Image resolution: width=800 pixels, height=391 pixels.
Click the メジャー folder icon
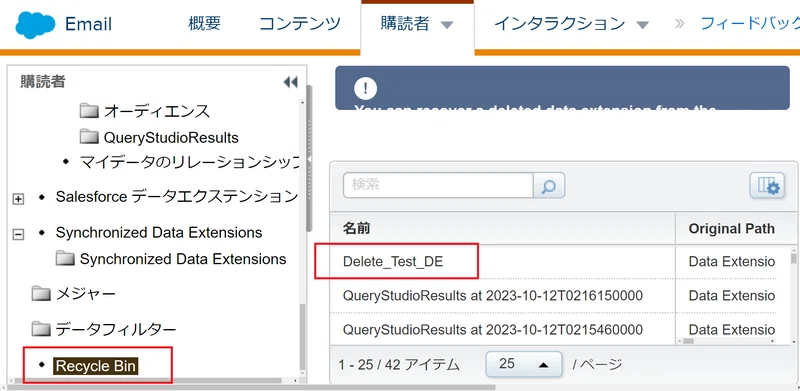41,294
